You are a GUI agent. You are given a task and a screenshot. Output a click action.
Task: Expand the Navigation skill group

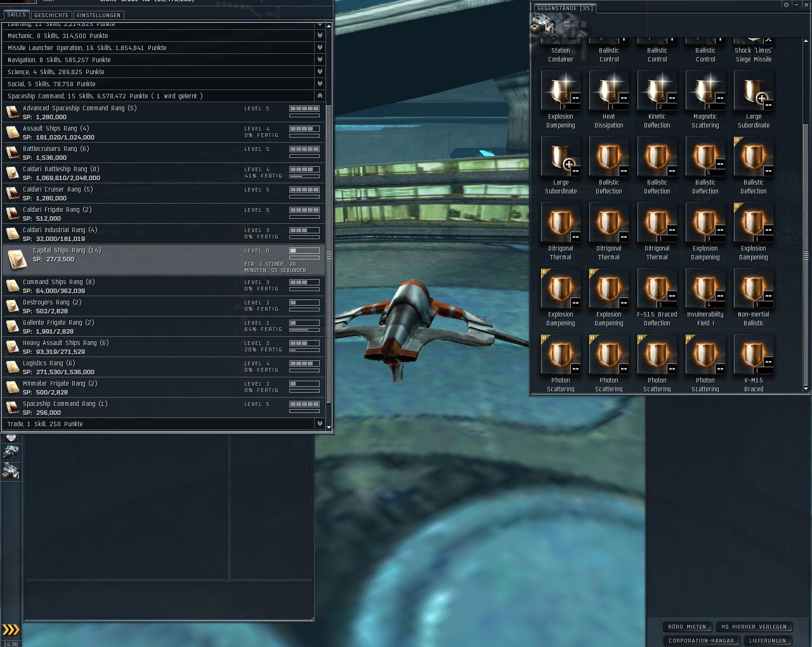(320, 60)
